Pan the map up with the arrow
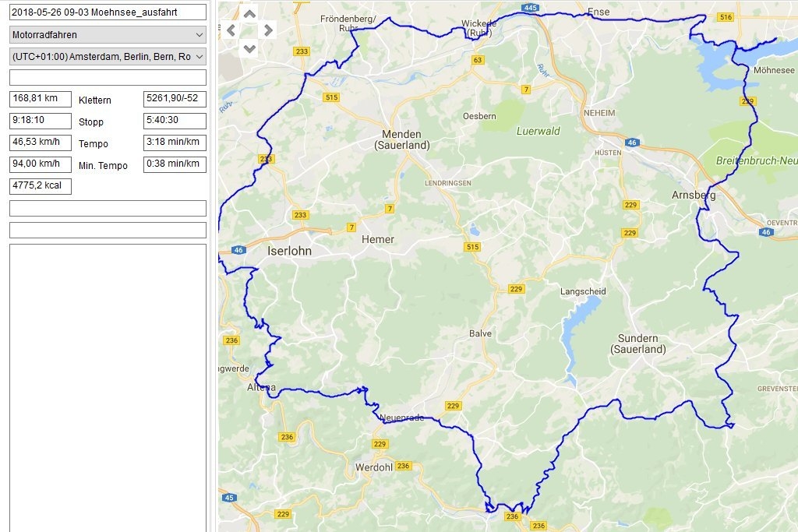 pyautogui.click(x=249, y=13)
